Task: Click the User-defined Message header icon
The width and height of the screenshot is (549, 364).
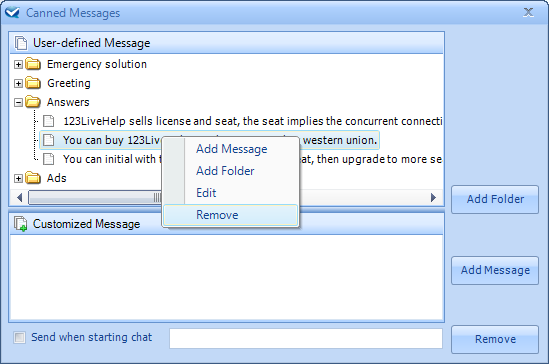Action: click(x=21, y=43)
